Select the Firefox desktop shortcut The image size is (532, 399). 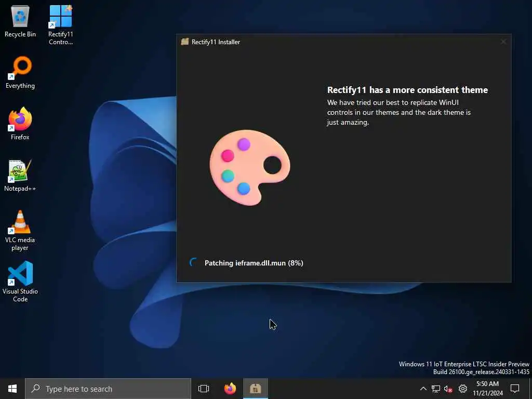20,124
